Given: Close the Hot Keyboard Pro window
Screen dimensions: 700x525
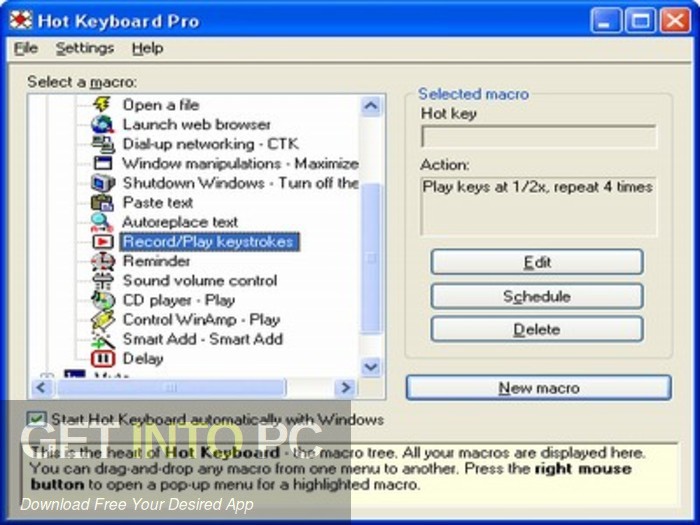Looking at the screenshot, I should (x=675, y=21).
